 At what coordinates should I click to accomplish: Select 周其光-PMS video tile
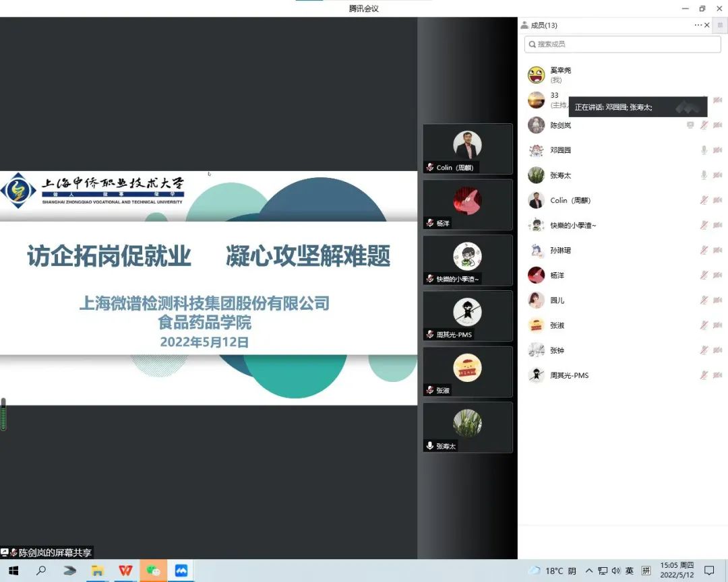click(x=468, y=316)
